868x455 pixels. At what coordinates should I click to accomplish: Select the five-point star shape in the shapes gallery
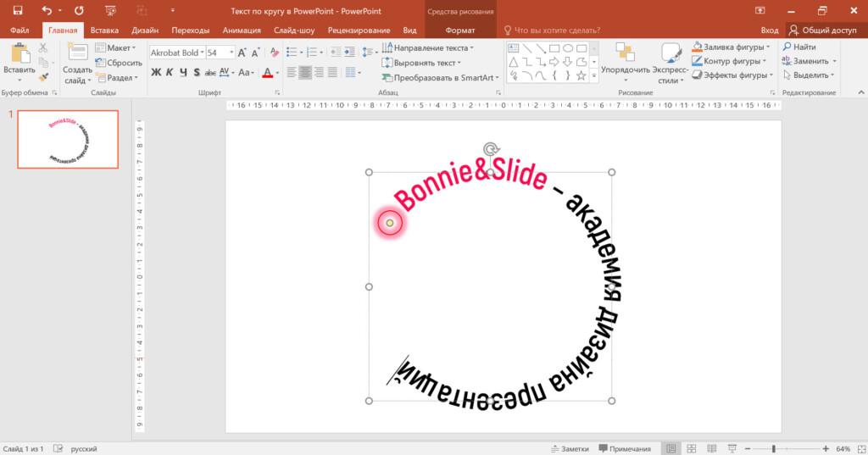click(581, 75)
